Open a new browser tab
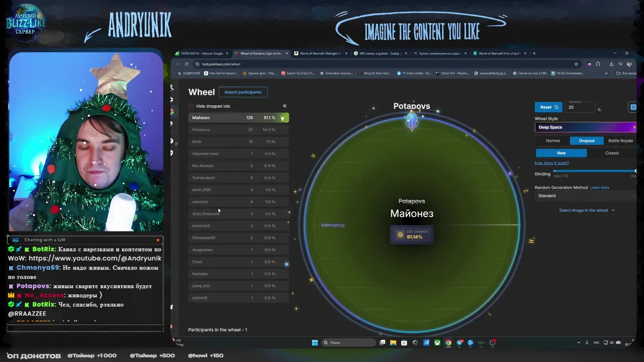Image resolution: width=644 pixels, height=362 pixels. click(x=534, y=53)
